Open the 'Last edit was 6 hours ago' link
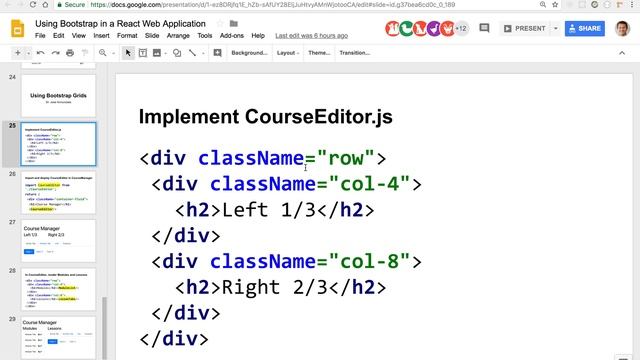The width and height of the screenshot is (640, 360). click(311, 36)
